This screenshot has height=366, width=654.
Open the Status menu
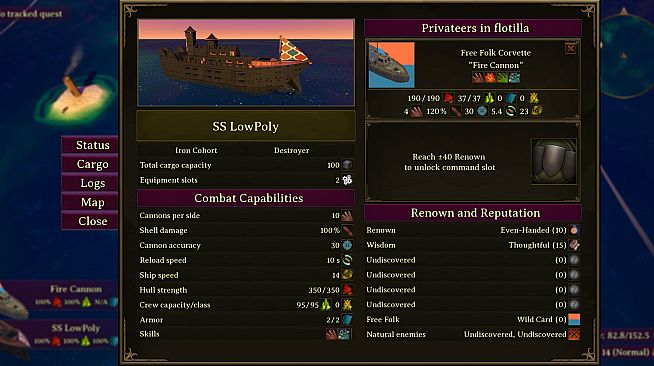click(x=91, y=145)
